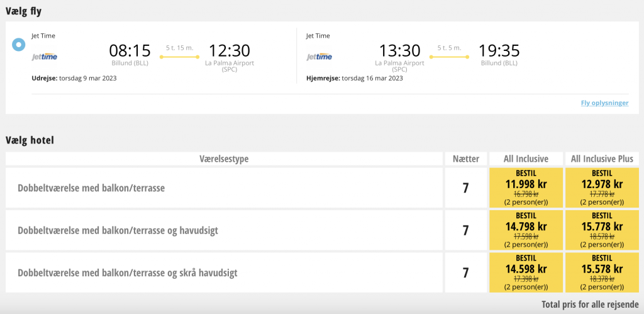Book double room All Inclusive for 11.998 kr
Screen dimensions: 644x314
point(526,188)
